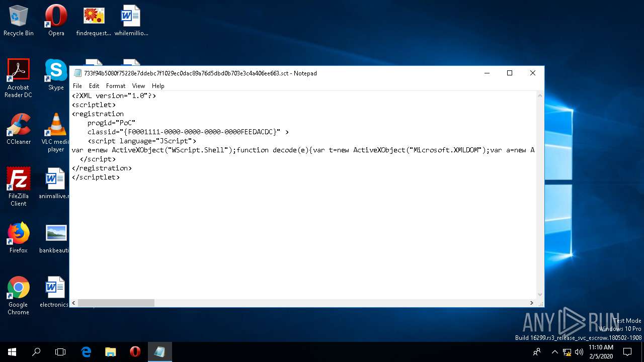Click the vertical scrollbar down arrow

pos(540,295)
